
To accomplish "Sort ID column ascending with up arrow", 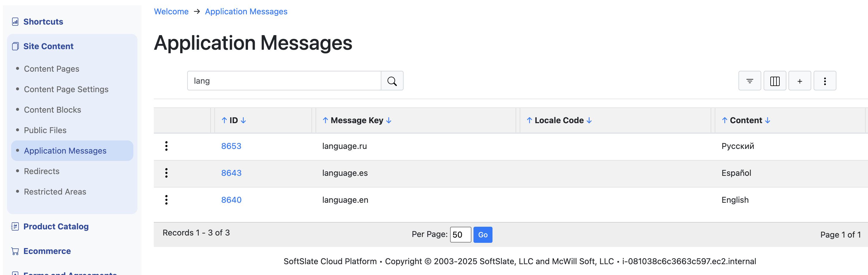I will coord(224,120).
